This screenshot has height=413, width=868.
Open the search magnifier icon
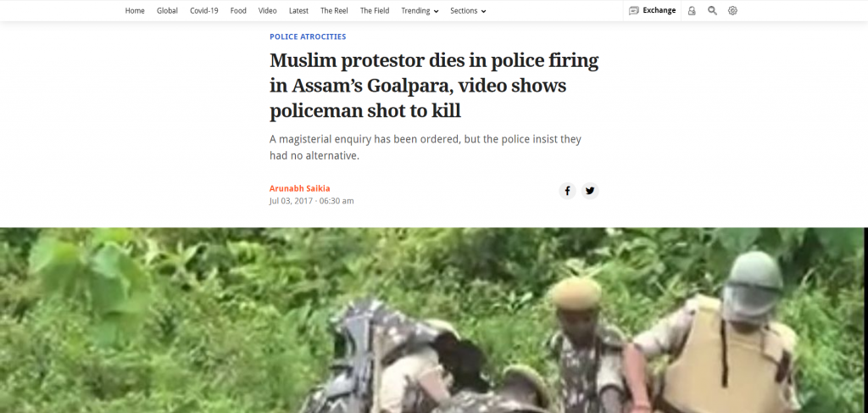tap(712, 10)
